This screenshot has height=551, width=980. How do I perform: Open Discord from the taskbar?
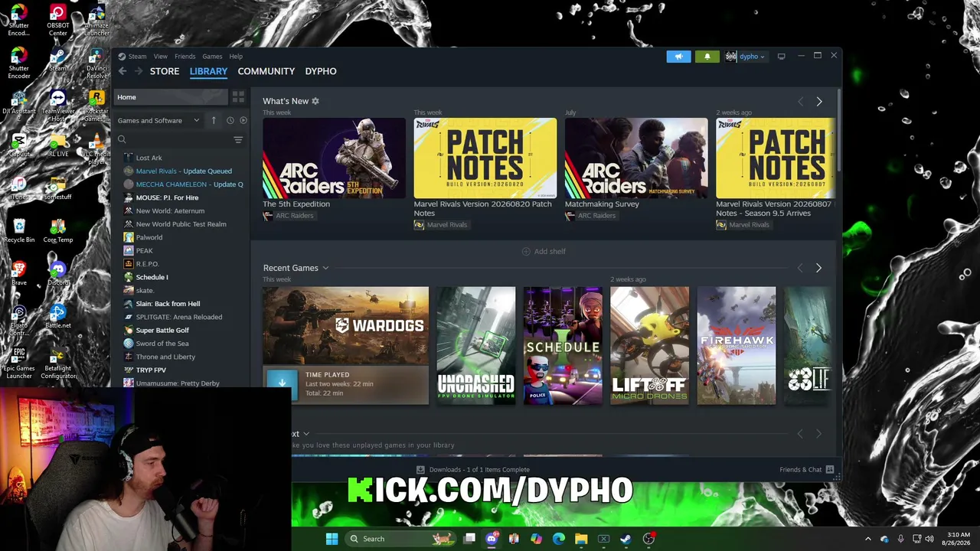(492, 539)
